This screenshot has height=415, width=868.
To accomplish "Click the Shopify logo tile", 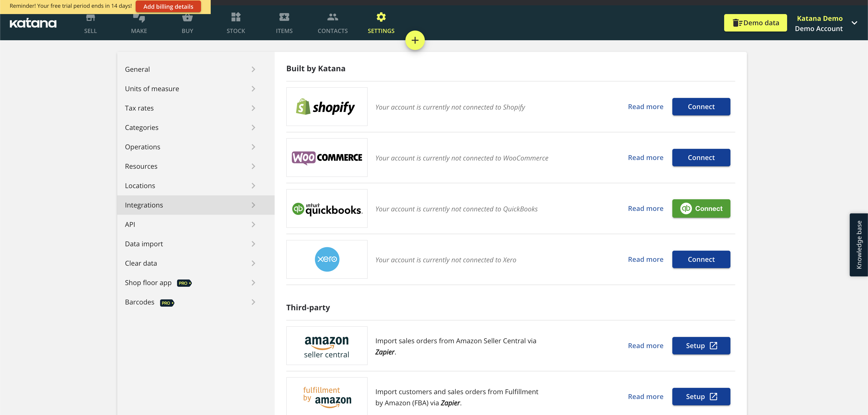I will (x=327, y=107).
